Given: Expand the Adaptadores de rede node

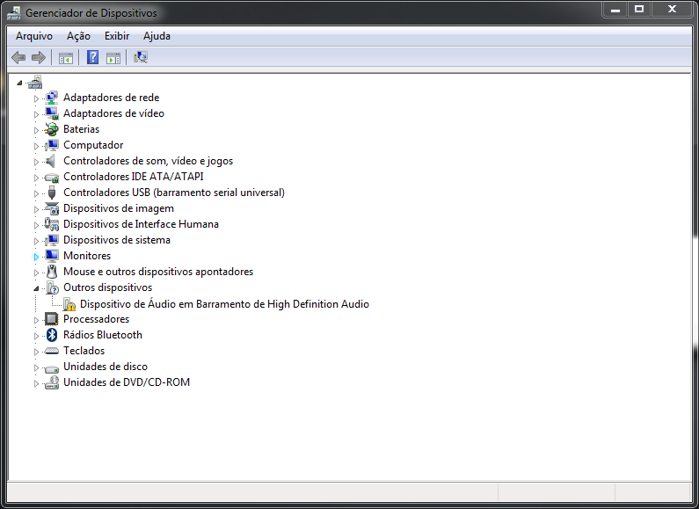Looking at the screenshot, I should coord(37,98).
